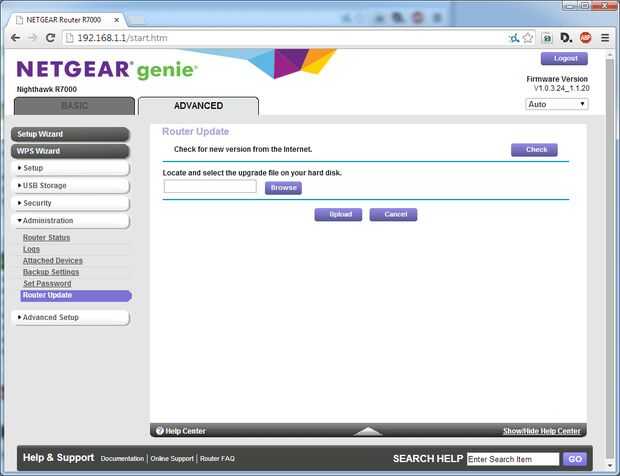The height and width of the screenshot is (476, 620).
Task: Select Router Update in the sidebar
Action: coord(76,295)
